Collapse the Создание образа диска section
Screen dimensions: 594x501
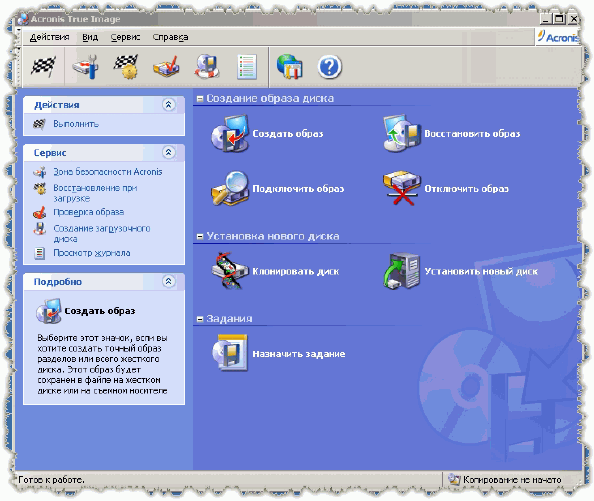point(200,99)
